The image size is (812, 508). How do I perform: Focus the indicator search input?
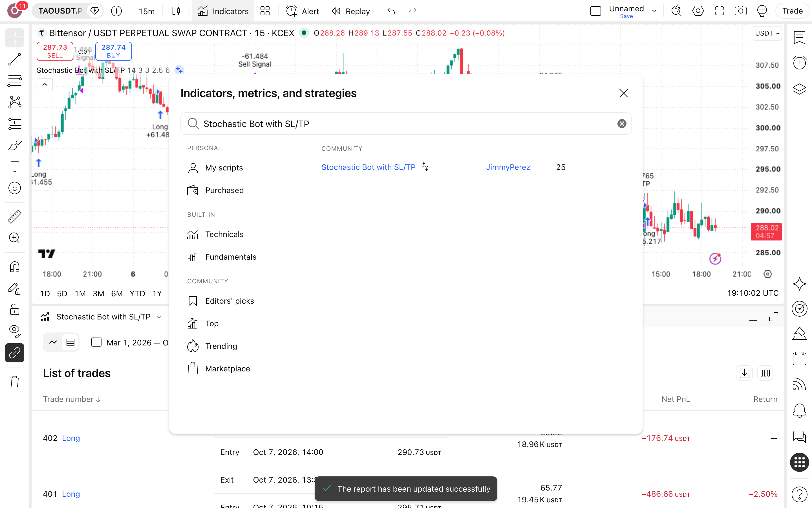[406, 124]
